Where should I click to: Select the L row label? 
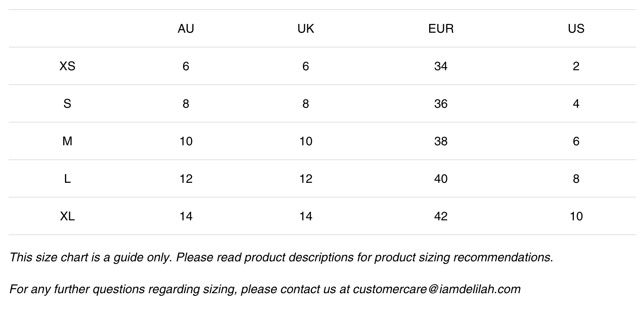[67, 179]
